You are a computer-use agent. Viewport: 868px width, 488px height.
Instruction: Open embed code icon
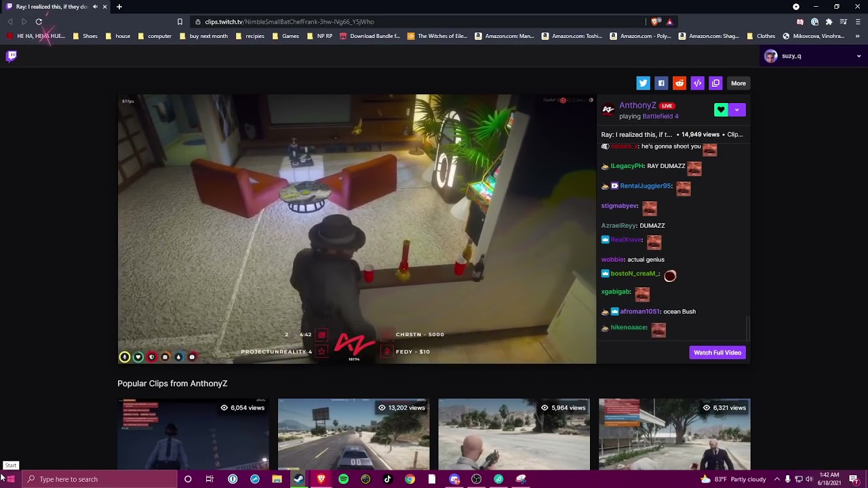(x=697, y=83)
